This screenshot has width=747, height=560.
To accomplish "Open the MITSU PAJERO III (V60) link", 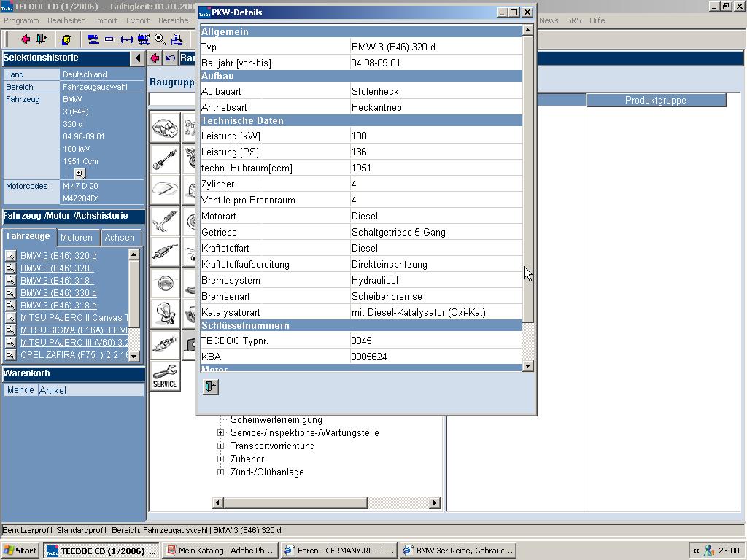I will (74, 343).
